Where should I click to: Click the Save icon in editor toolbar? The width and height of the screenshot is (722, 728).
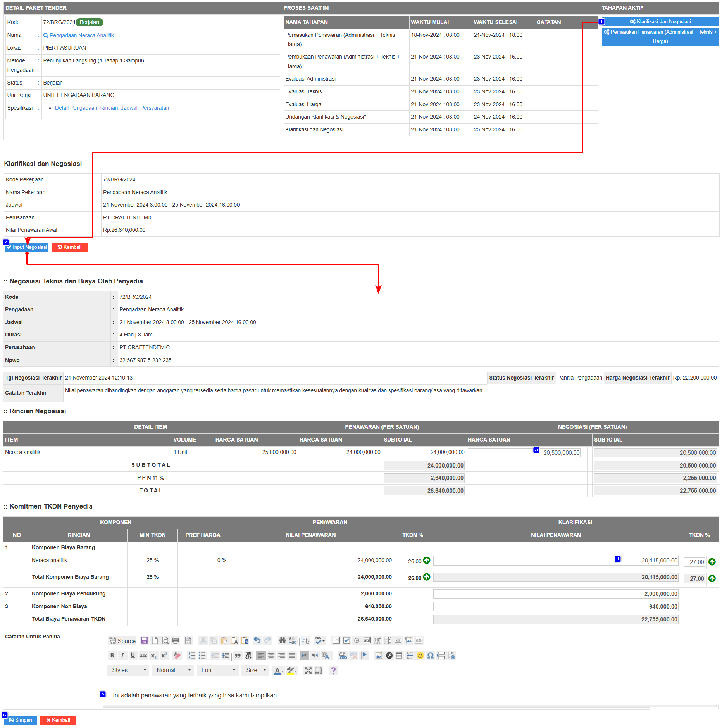[x=144, y=640]
